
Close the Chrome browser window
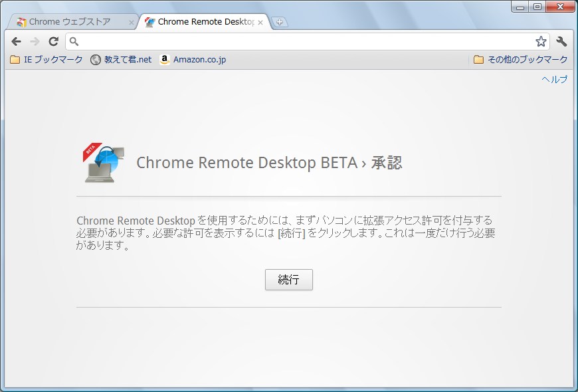560,7
